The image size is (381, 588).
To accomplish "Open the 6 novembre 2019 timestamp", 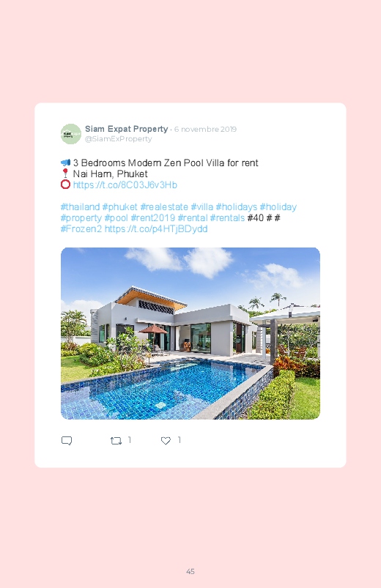I will (x=205, y=130).
